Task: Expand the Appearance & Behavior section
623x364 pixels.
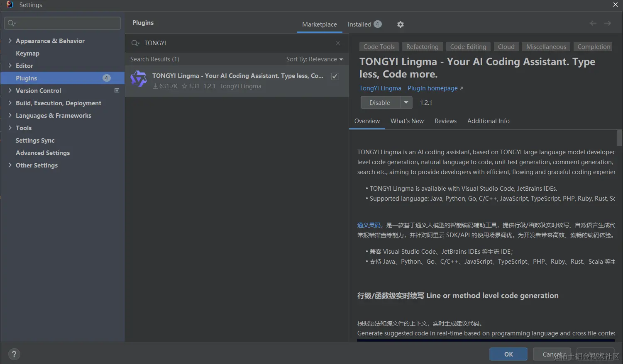Action: tap(10, 41)
